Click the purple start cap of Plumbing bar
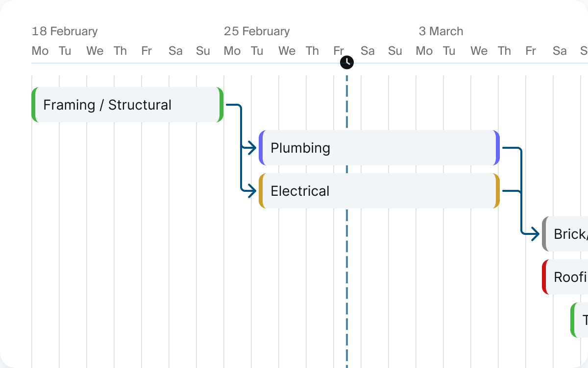Viewport: 588px width, 368px height. [x=261, y=148]
